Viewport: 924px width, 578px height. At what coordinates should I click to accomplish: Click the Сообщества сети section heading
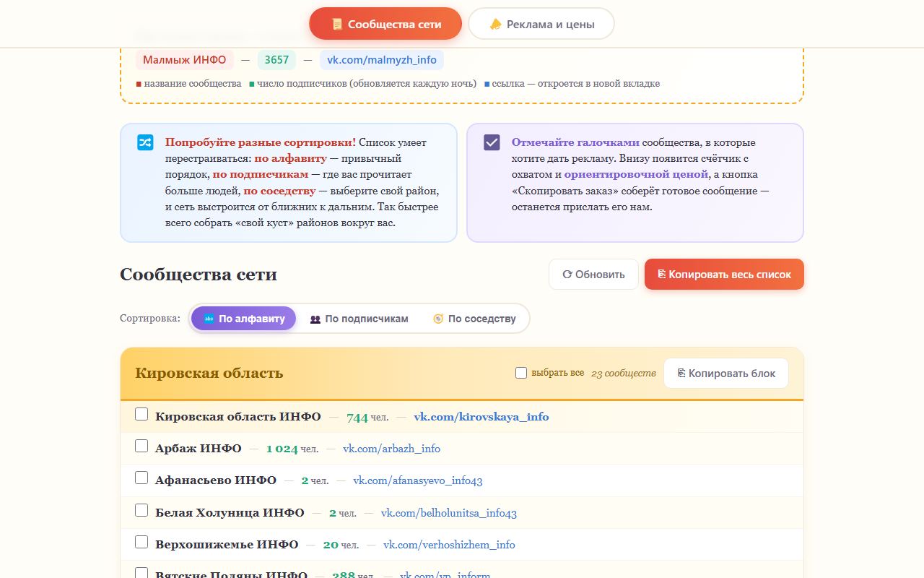[199, 275]
